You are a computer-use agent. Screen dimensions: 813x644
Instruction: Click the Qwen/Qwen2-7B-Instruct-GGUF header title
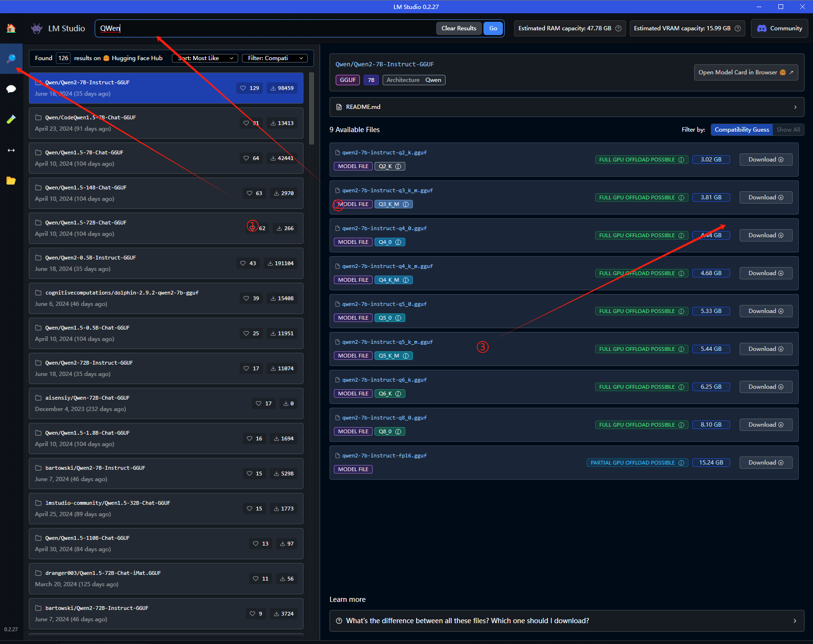[x=384, y=64]
